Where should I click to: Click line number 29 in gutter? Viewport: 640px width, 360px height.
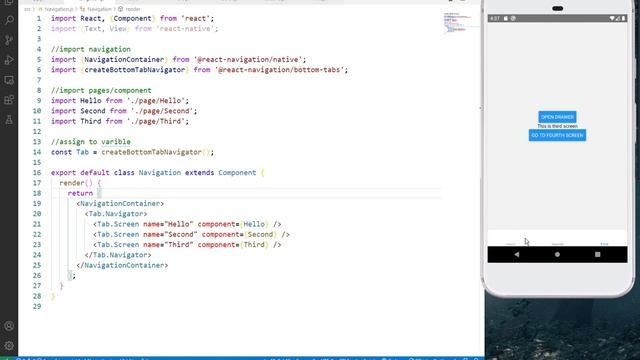pyautogui.click(x=37, y=306)
